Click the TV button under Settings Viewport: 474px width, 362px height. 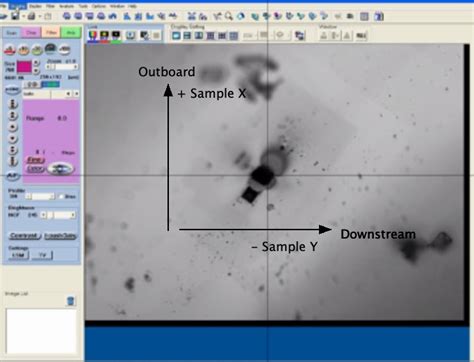[x=42, y=255]
